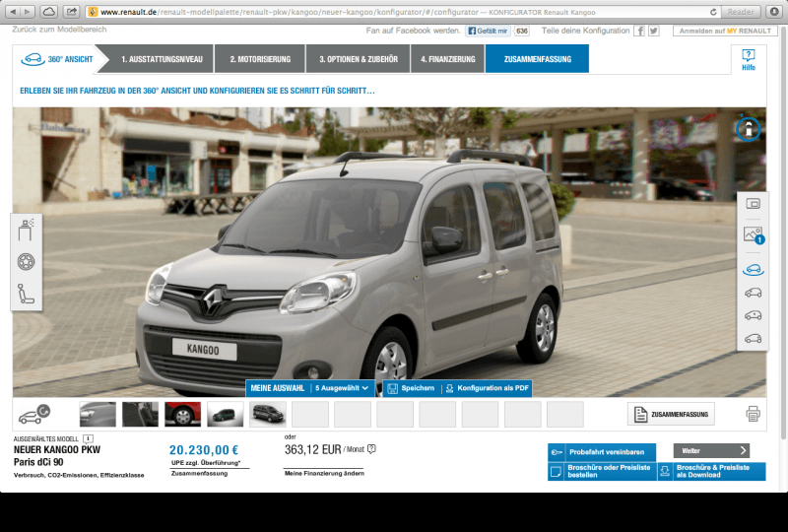The image size is (788, 532).
Task: Click the Zusammenfassung document button
Action: [671, 415]
